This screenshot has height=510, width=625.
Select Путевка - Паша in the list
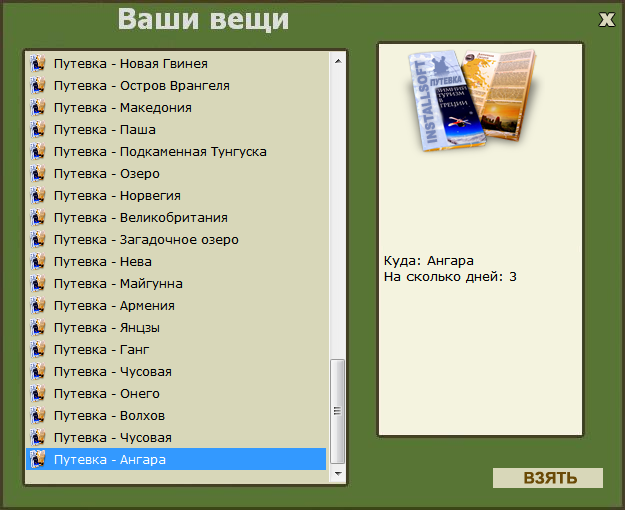point(176,130)
